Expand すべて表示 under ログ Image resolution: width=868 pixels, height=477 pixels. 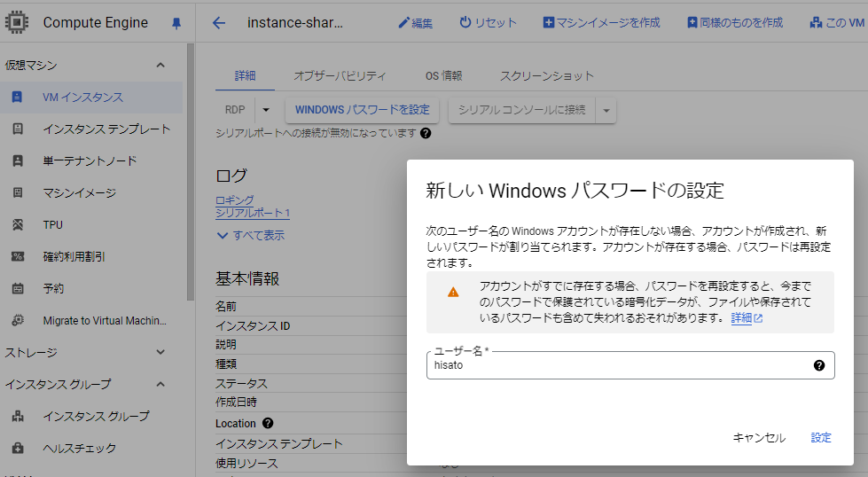pyautogui.click(x=251, y=236)
